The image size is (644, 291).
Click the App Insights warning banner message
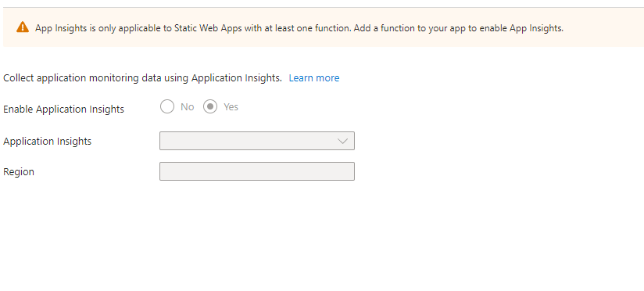tap(299, 28)
